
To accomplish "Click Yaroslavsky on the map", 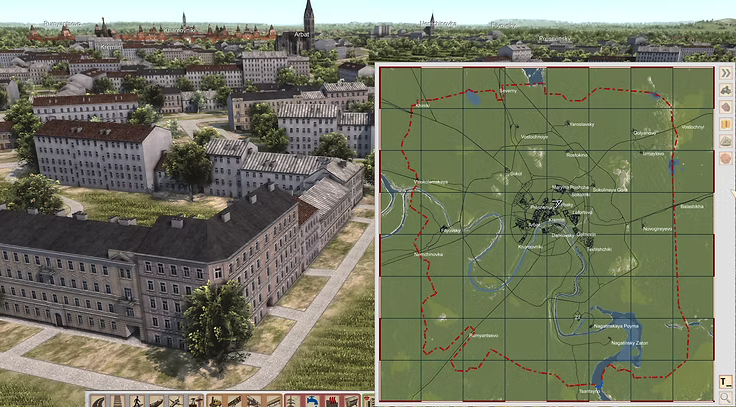I will tap(582, 124).
